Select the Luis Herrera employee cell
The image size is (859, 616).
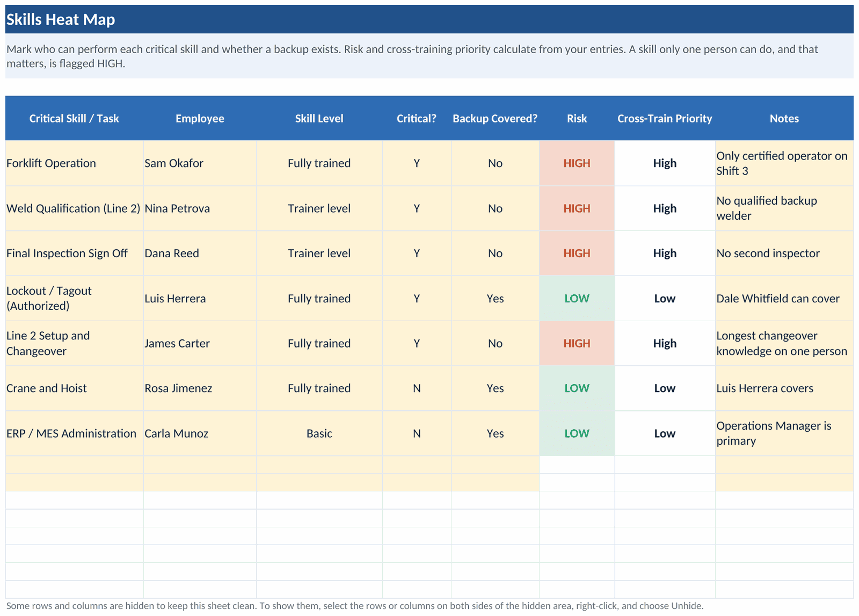[x=200, y=299]
